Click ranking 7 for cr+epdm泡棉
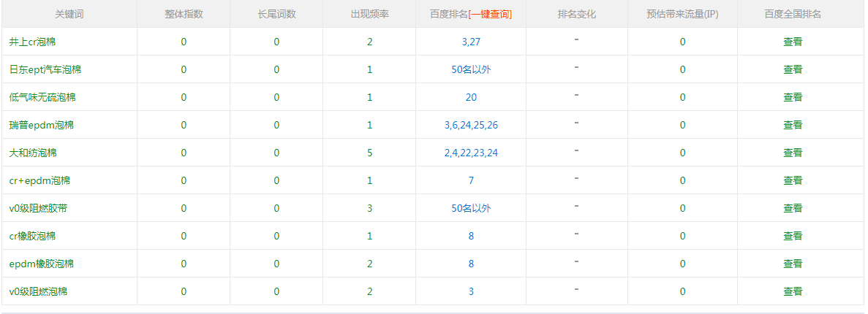This screenshot has height=314, width=868. (471, 181)
